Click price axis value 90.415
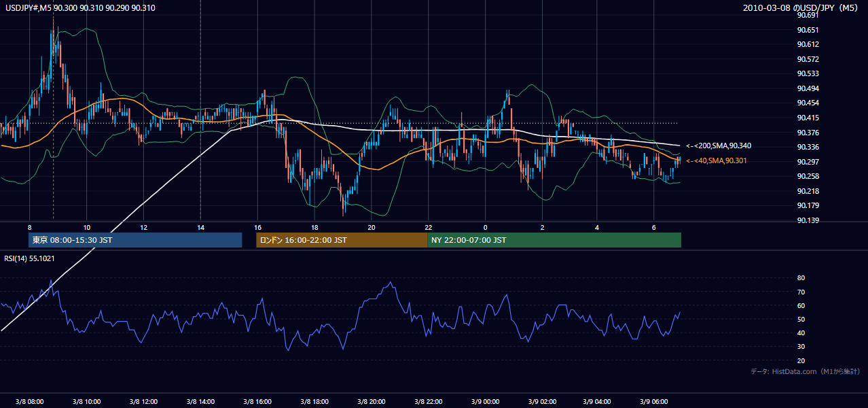Image resolution: width=868 pixels, height=408 pixels. click(x=808, y=118)
